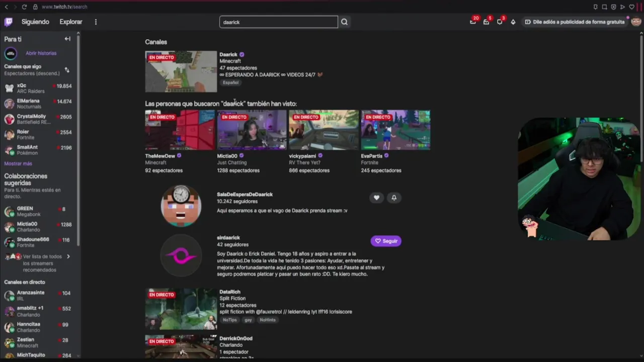Click the NoTips tag
The image size is (644, 362).
pos(229,320)
